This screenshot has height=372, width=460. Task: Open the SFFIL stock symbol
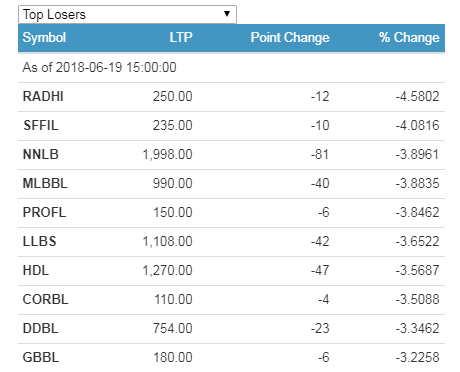point(41,126)
